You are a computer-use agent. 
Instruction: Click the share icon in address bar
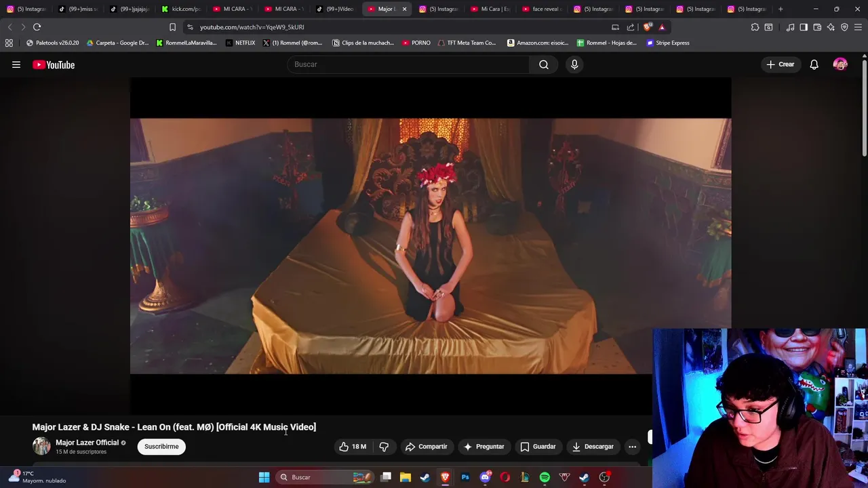click(631, 27)
